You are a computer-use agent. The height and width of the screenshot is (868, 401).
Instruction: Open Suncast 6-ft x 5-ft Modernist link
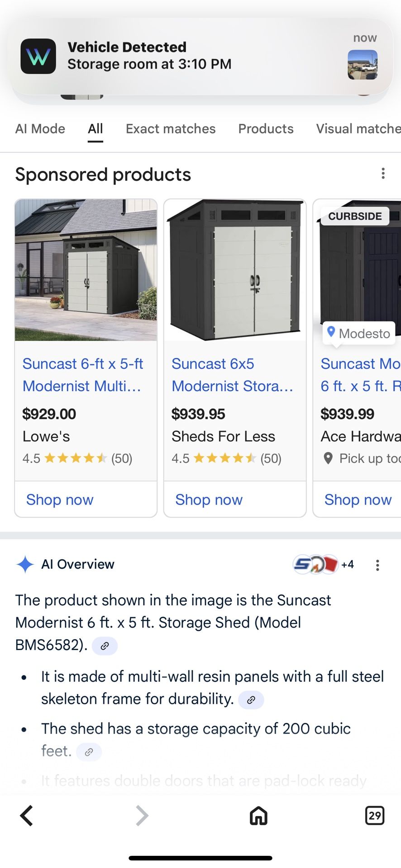pos(83,375)
